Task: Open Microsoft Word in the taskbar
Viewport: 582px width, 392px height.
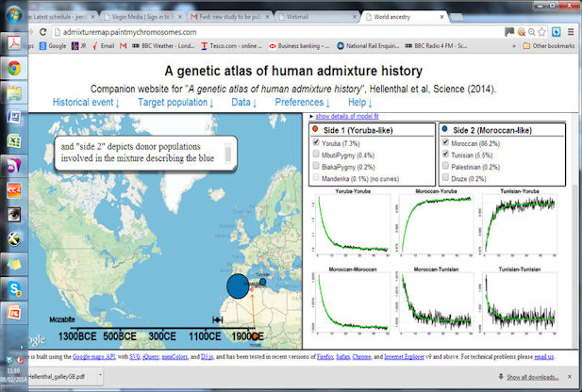Action: pyautogui.click(x=14, y=117)
